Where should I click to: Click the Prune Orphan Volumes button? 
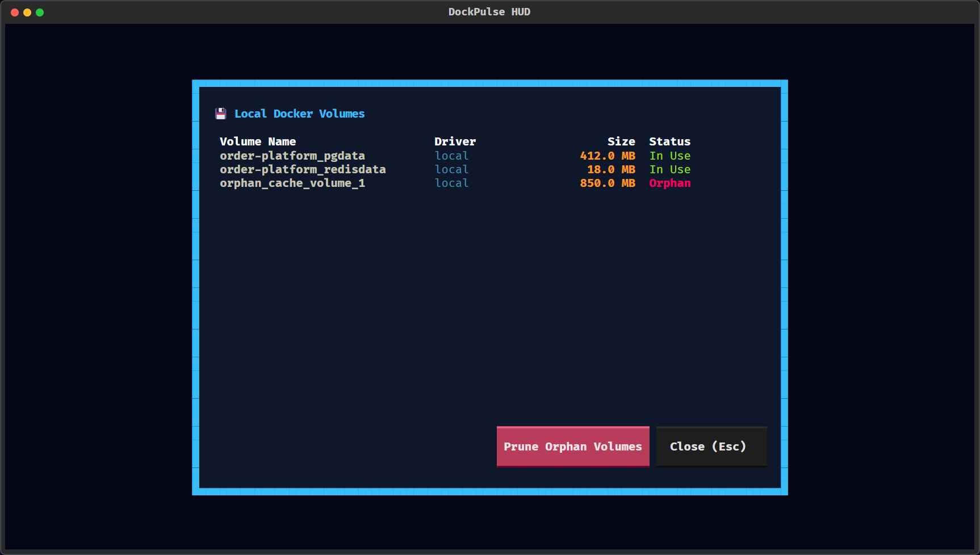point(573,446)
